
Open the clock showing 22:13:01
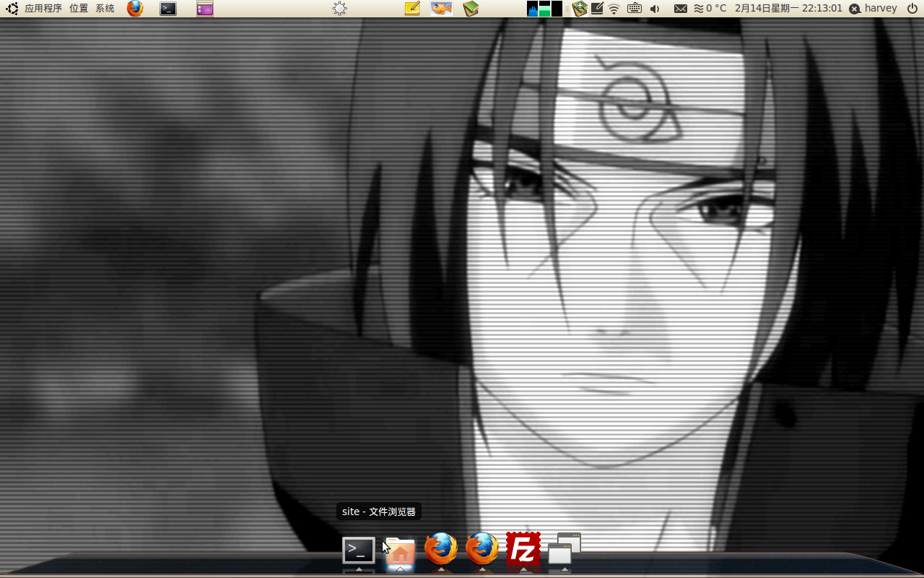click(x=788, y=9)
